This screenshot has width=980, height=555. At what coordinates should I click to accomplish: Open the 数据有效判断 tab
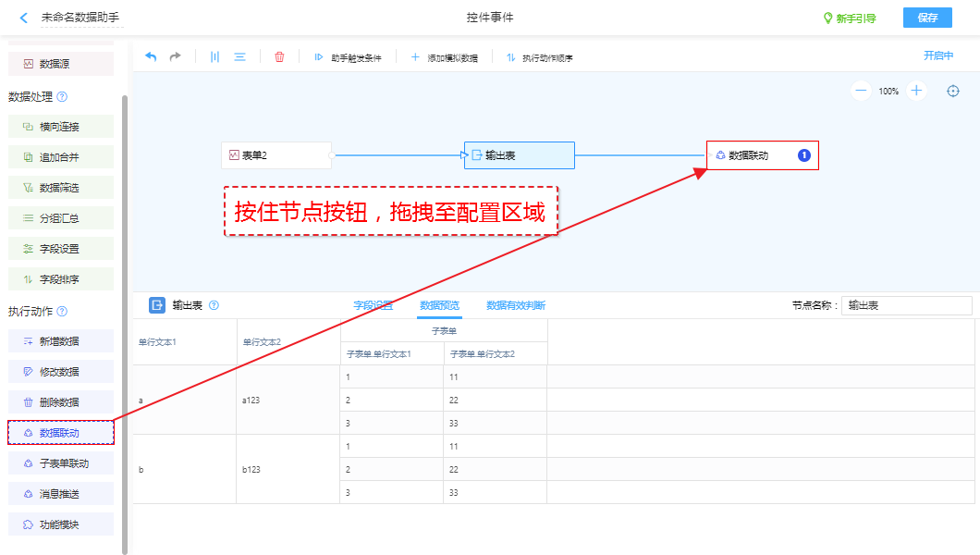click(516, 305)
